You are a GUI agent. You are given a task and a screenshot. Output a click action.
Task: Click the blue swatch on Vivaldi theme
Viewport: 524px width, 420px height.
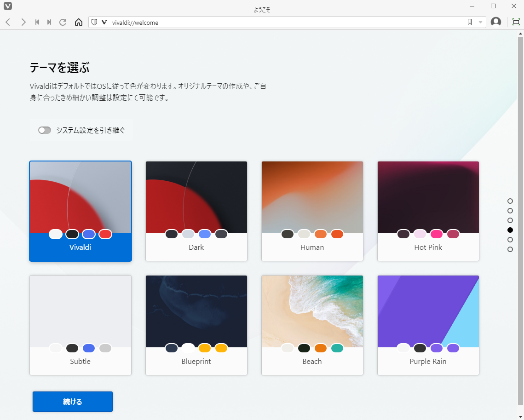pyautogui.click(x=88, y=234)
